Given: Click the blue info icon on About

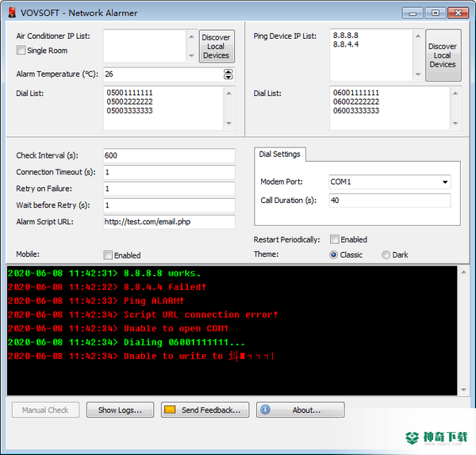Looking at the screenshot, I should 265,410.
